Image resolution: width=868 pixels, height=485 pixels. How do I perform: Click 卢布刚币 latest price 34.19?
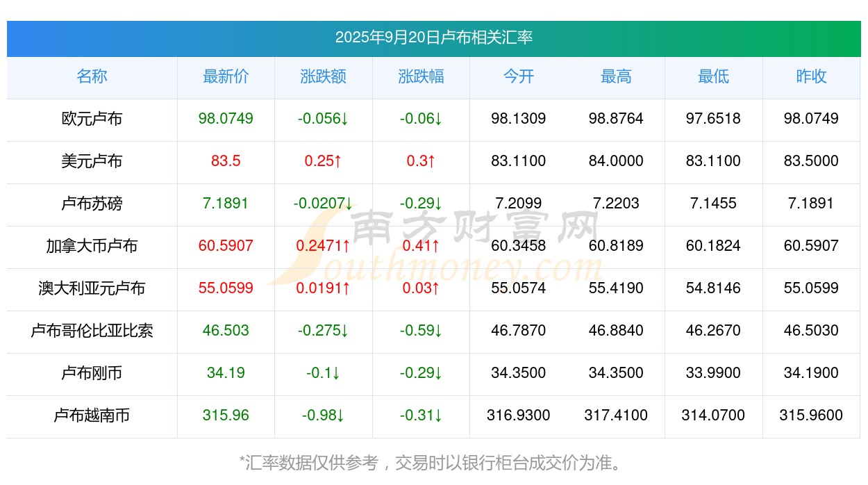[x=226, y=373]
